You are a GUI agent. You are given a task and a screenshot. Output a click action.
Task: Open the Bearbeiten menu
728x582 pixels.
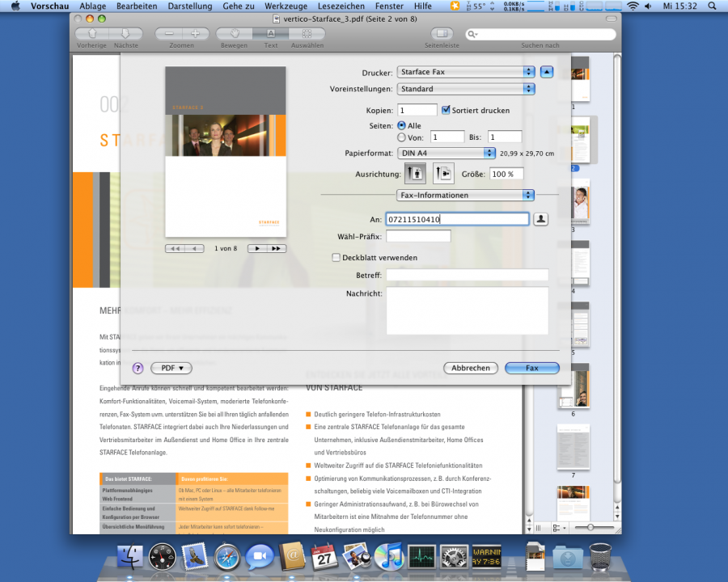pyautogui.click(x=137, y=6)
